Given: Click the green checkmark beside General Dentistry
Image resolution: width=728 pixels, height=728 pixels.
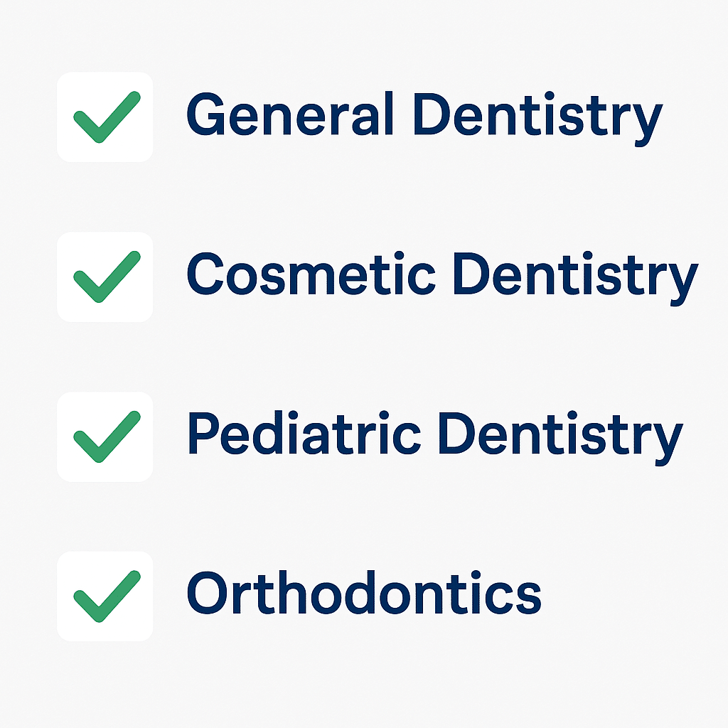Looking at the screenshot, I should point(107,117).
